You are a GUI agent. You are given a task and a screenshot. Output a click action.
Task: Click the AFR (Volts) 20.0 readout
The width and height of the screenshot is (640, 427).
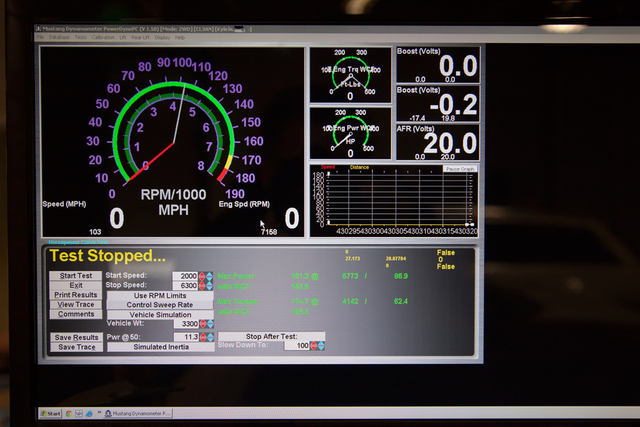coord(438,142)
